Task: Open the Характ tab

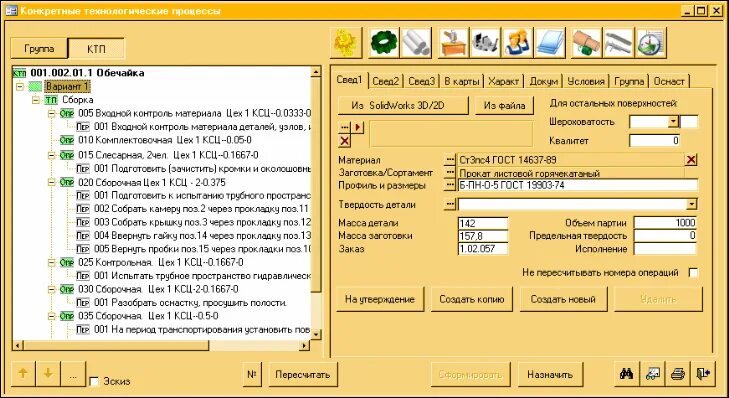Action: (x=503, y=81)
